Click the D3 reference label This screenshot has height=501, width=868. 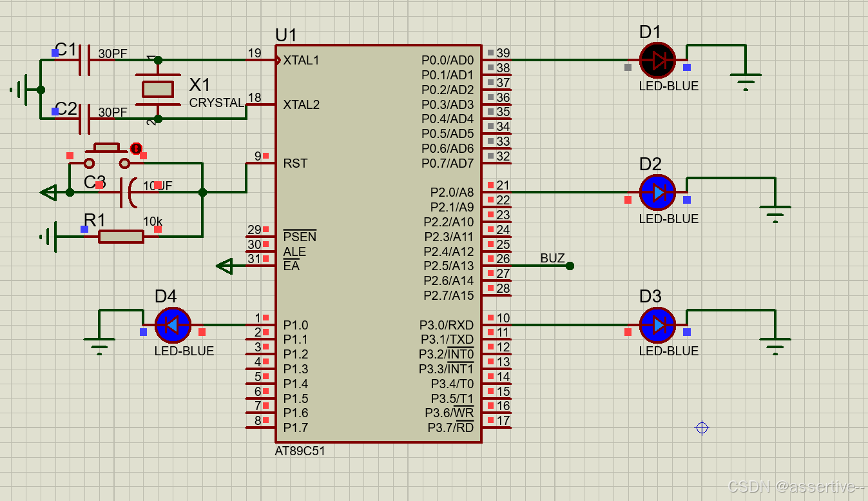[650, 297]
